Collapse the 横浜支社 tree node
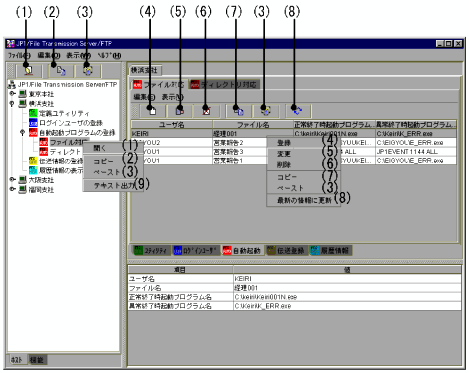469x373 pixels. 12,104
